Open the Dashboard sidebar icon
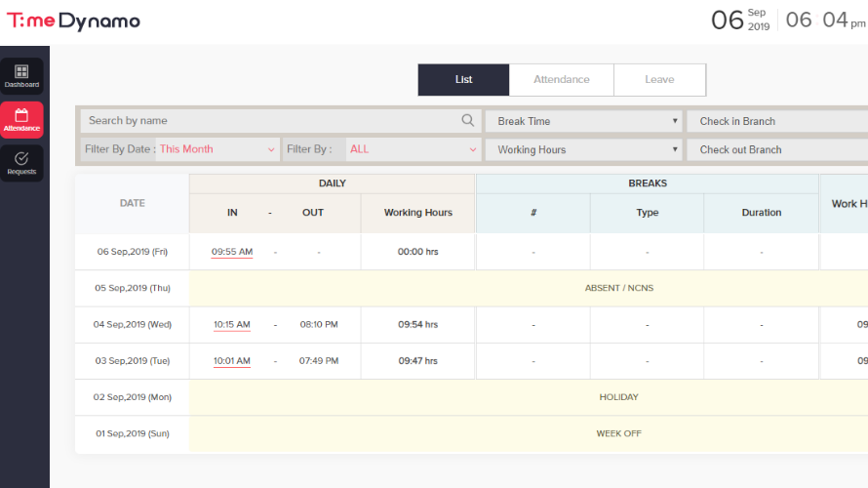This screenshot has width=868, height=488. (21, 76)
